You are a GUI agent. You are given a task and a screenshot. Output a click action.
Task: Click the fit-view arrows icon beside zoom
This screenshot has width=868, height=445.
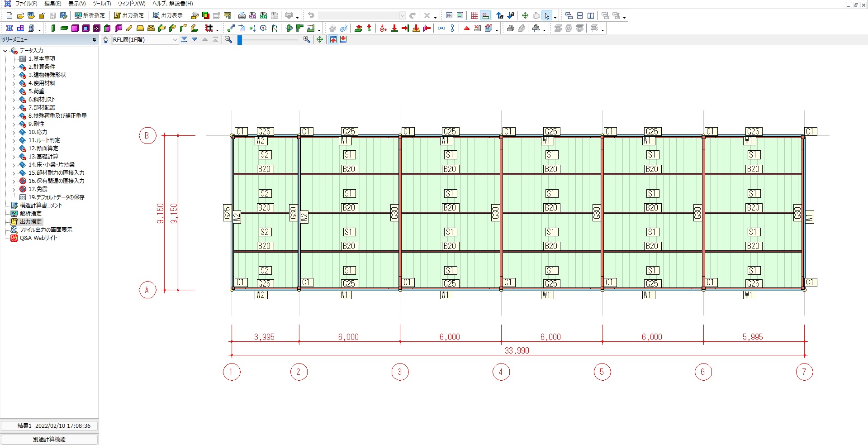(320, 40)
